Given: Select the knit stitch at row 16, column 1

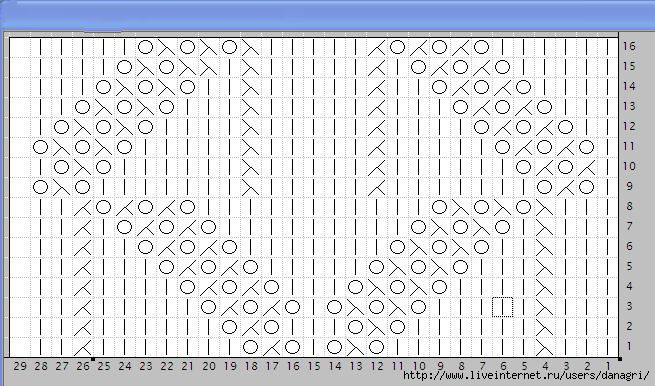Looking at the screenshot, I should pyautogui.click(x=607, y=47).
